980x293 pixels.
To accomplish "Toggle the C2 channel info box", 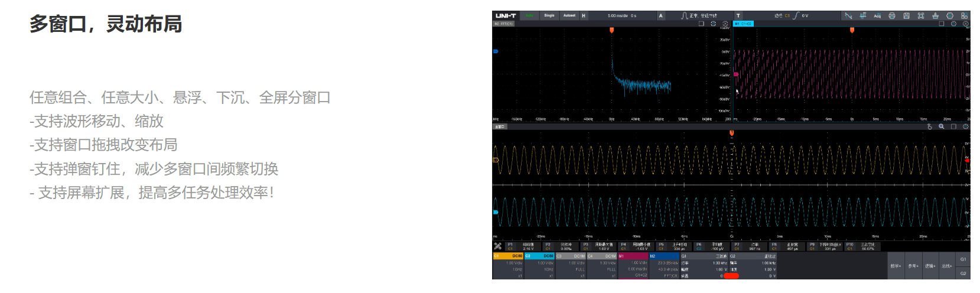I will [539, 266].
